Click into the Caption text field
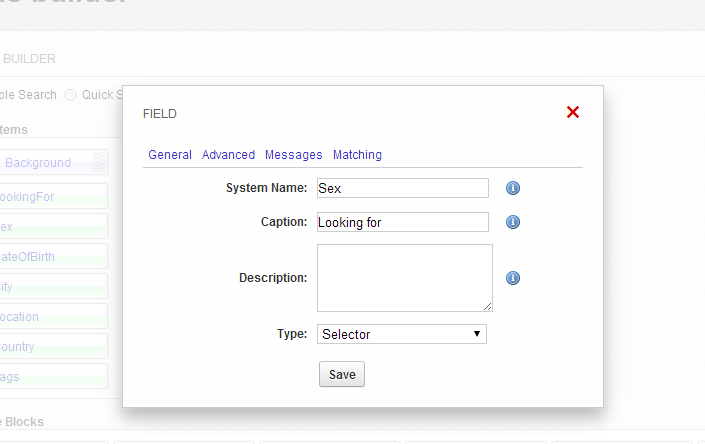The width and height of the screenshot is (705, 444). pos(402,222)
